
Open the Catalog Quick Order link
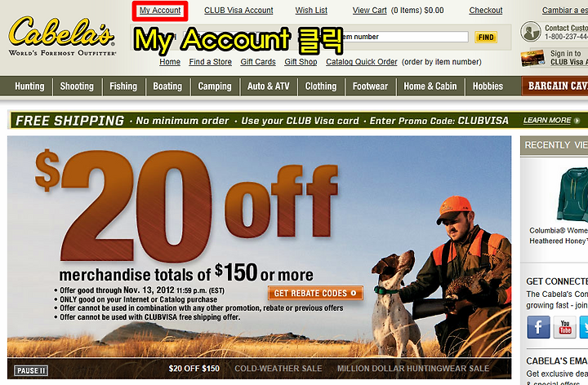click(x=362, y=62)
